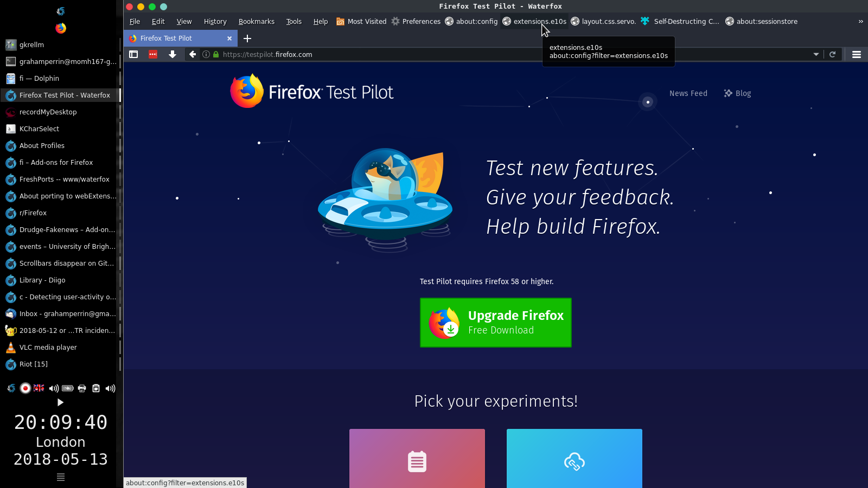
Task: Mute audio via the rightmost speaker tray icon
Action: tap(110, 388)
